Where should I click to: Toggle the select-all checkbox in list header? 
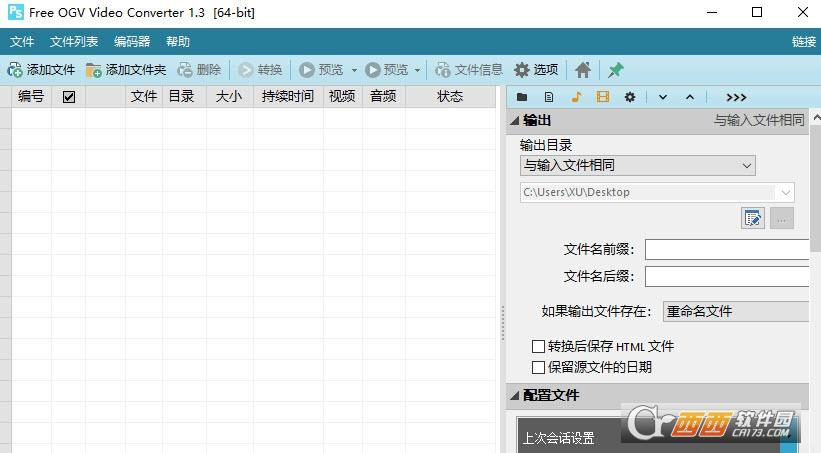[x=69, y=97]
